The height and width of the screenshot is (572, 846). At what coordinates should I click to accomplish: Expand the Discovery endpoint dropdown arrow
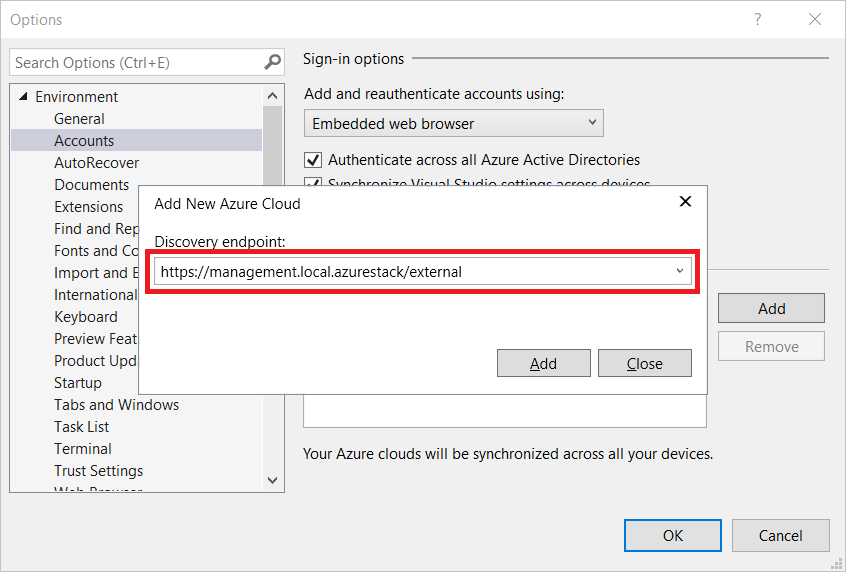pos(680,271)
